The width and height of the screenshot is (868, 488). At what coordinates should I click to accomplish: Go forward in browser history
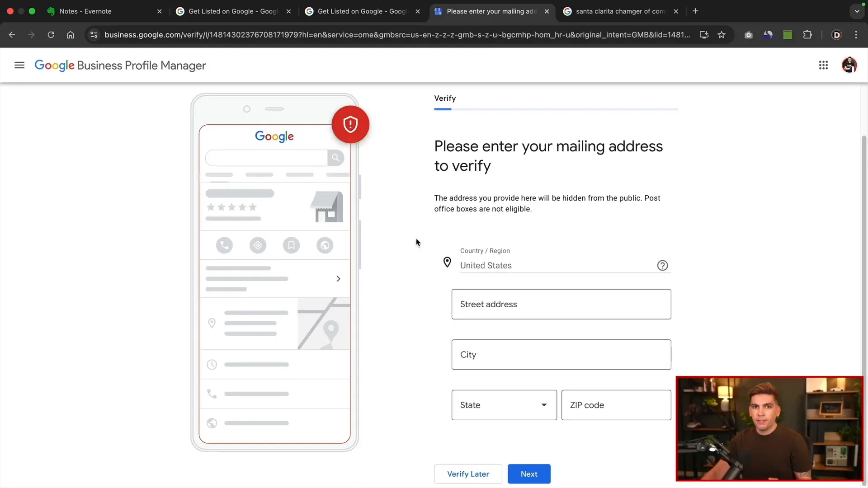coord(31,35)
